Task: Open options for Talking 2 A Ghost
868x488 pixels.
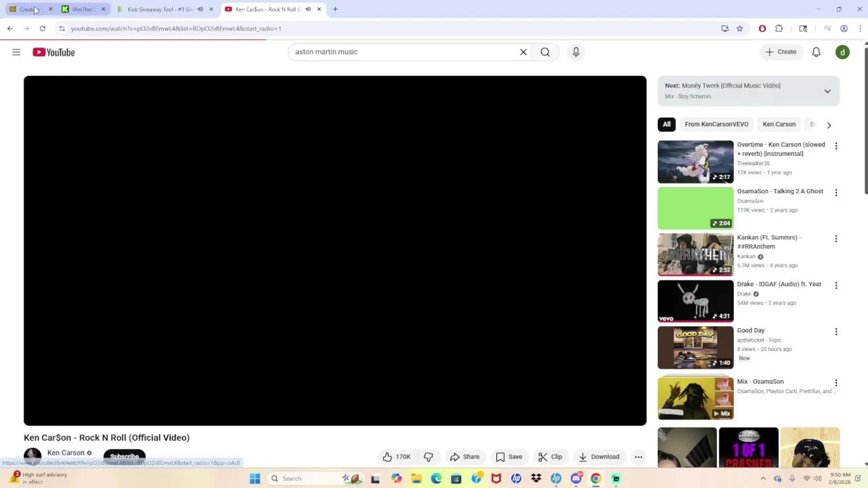Action: [x=836, y=192]
